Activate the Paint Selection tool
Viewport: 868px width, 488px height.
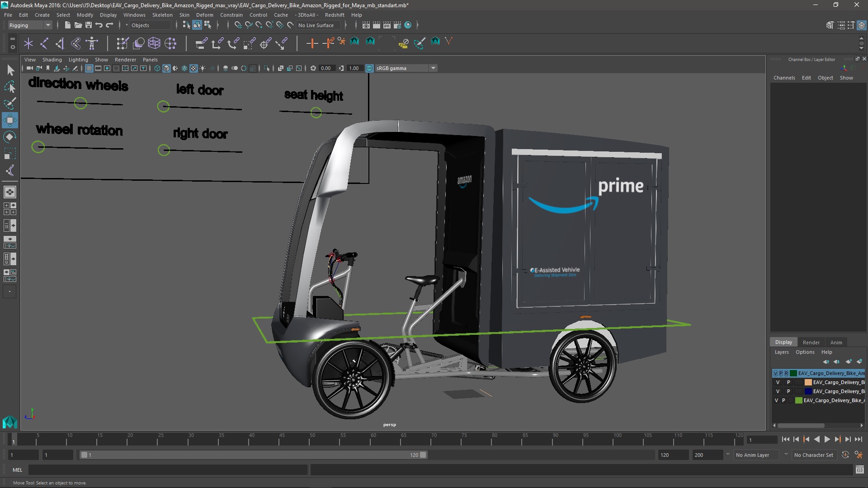pos(10,103)
